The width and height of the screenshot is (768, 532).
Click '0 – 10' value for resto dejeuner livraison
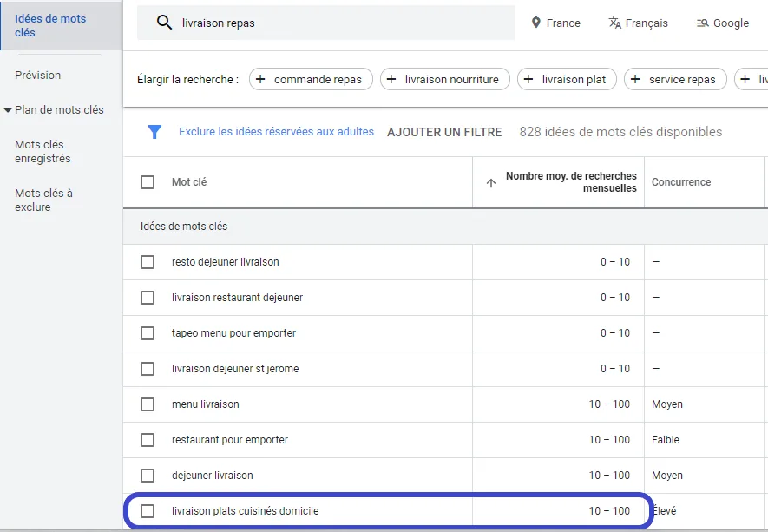615,262
